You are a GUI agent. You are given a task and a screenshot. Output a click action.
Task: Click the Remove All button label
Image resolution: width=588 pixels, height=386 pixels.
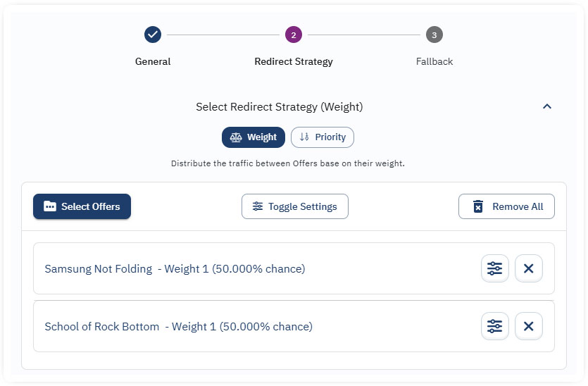coord(518,206)
